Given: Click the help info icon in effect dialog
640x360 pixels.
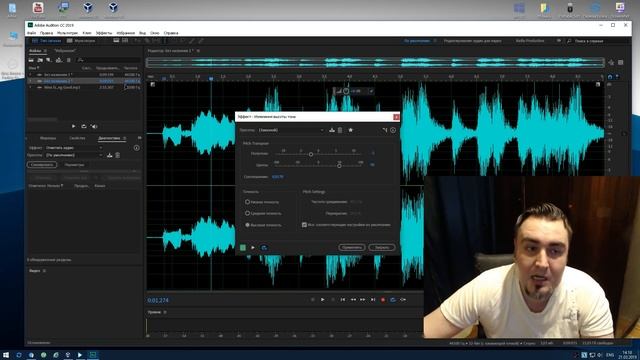Looking at the screenshot, I should 393,130.
